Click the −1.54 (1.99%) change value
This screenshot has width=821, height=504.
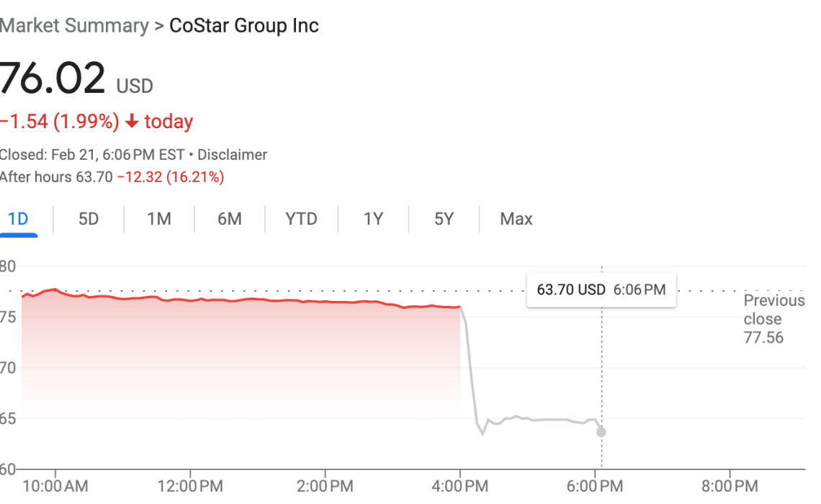59,122
